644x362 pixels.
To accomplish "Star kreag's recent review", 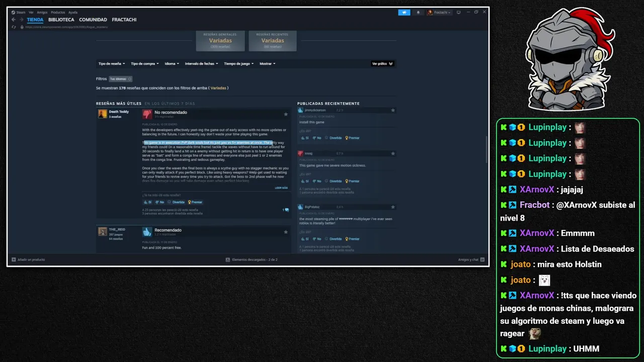I will 393,153.
